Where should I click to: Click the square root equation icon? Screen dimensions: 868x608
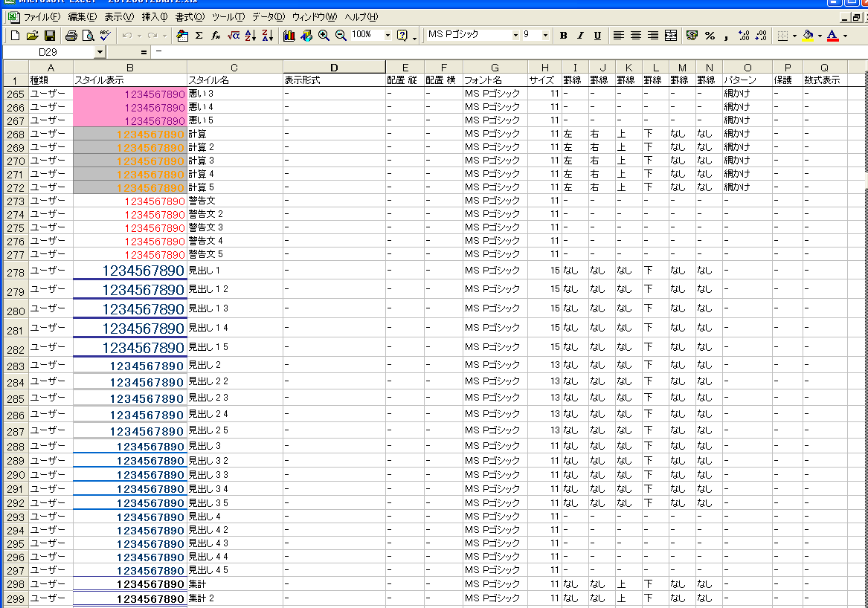tap(234, 36)
